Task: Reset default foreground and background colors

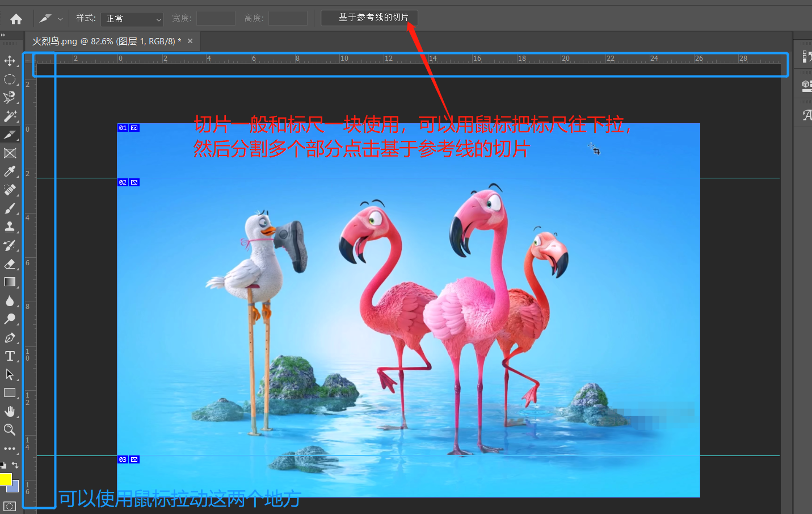Action: [3, 465]
